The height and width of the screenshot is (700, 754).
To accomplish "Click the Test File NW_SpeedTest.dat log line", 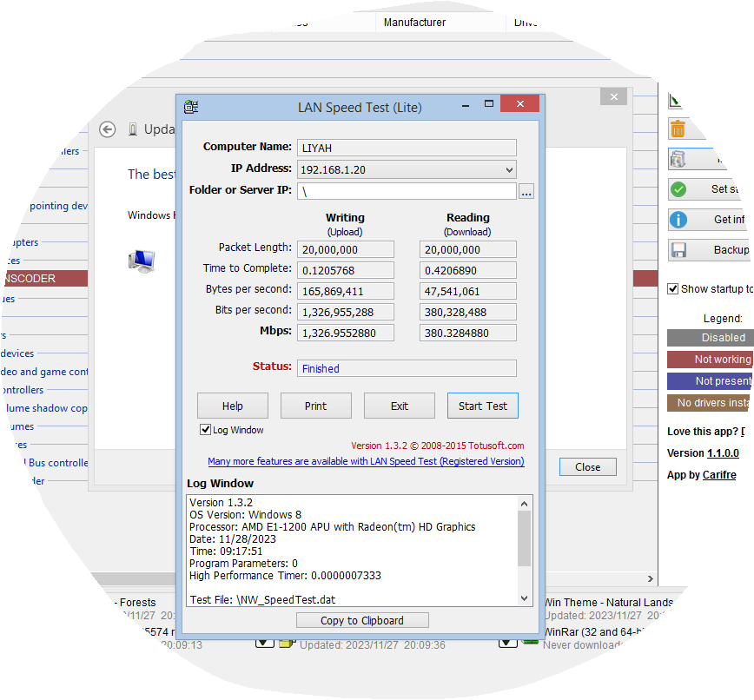I will click(x=262, y=599).
